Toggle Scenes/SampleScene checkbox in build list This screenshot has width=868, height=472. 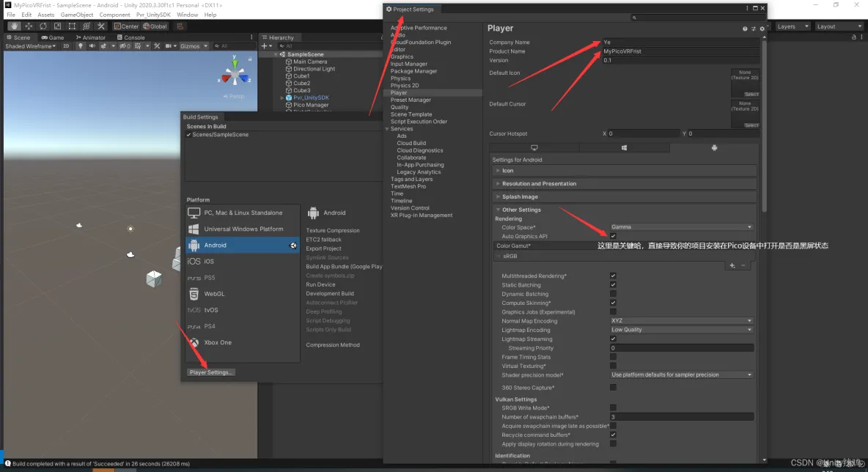pos(188,134)
